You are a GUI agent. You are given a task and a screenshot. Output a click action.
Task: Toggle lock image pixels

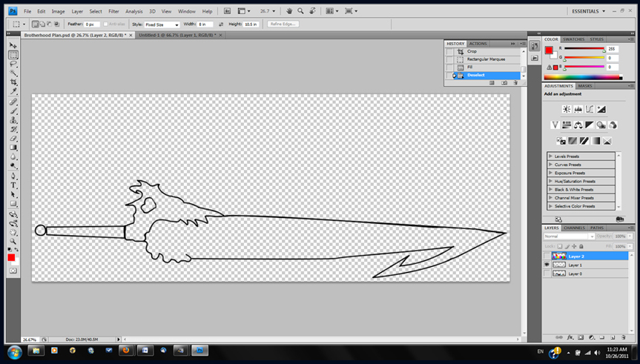[x=567, y=246]
